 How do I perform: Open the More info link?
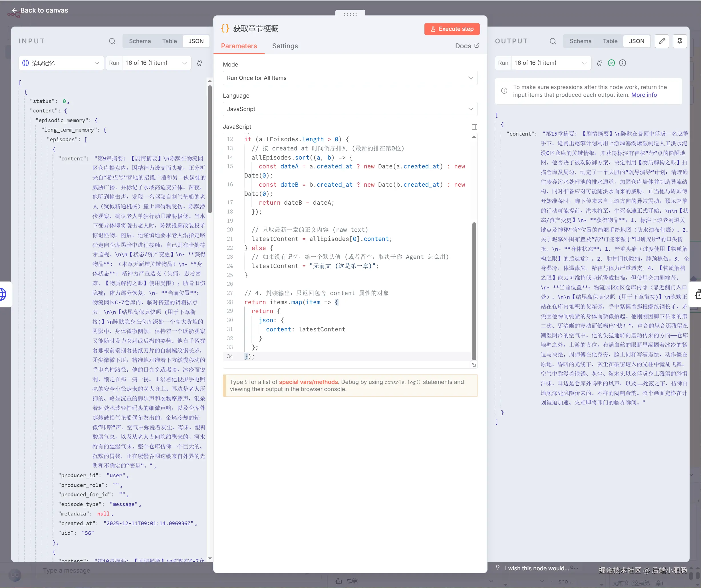pyautogui.click(x=644, y=95)
